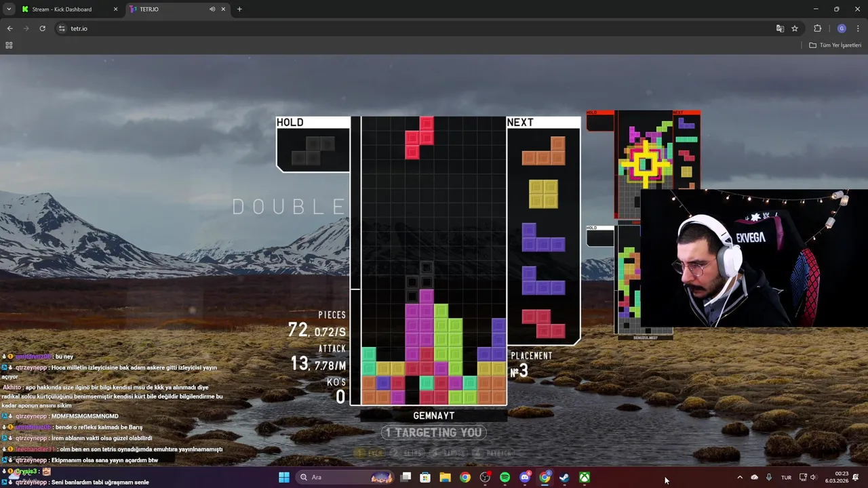Select the PAYBACK targeting option
The image size is (868, 488).
[494, 453]
